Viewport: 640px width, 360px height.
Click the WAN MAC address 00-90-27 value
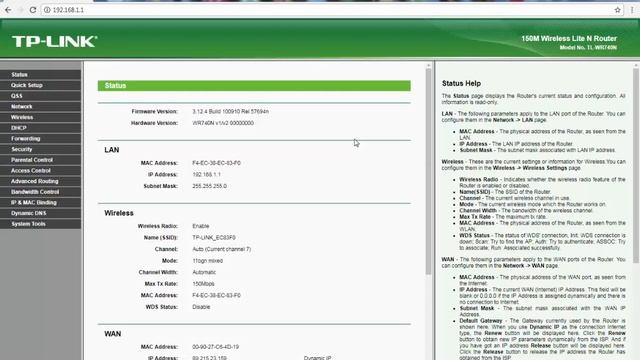click(216, 347)
